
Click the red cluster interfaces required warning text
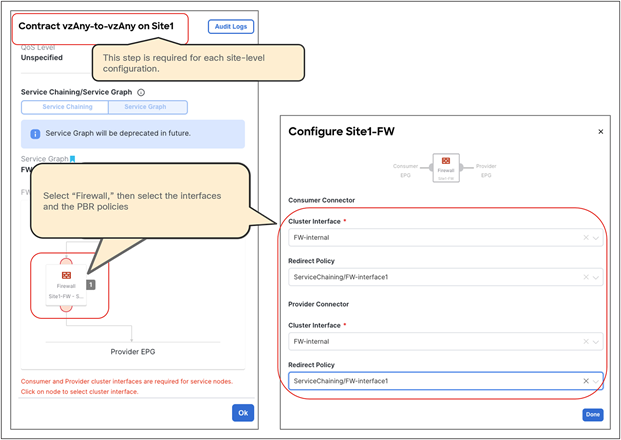tap(127, 387)
